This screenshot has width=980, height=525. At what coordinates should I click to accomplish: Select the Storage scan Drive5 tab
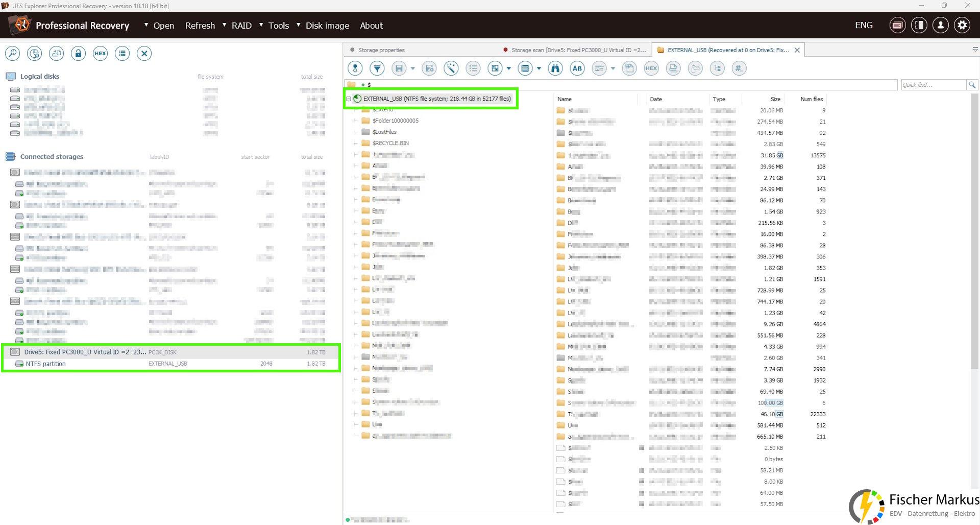pyautogui.click(x=578, y=50)
